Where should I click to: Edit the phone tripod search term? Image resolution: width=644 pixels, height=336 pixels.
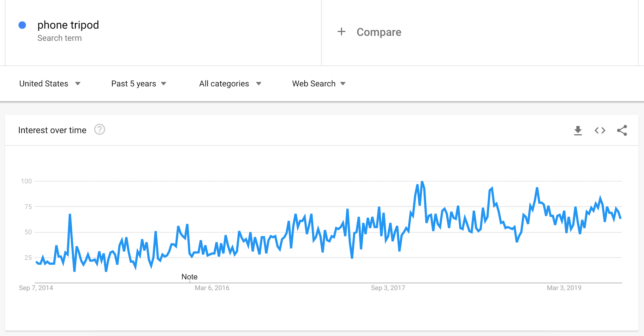tap(68, 25)
